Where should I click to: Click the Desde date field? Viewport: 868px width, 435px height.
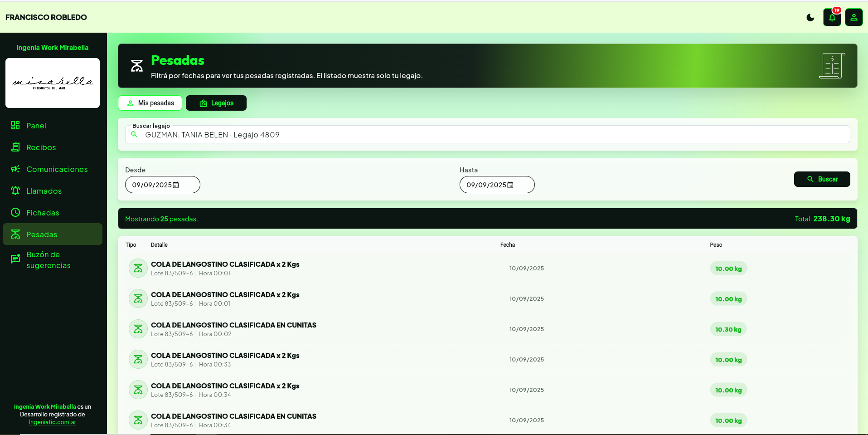(x=162, y=185)
